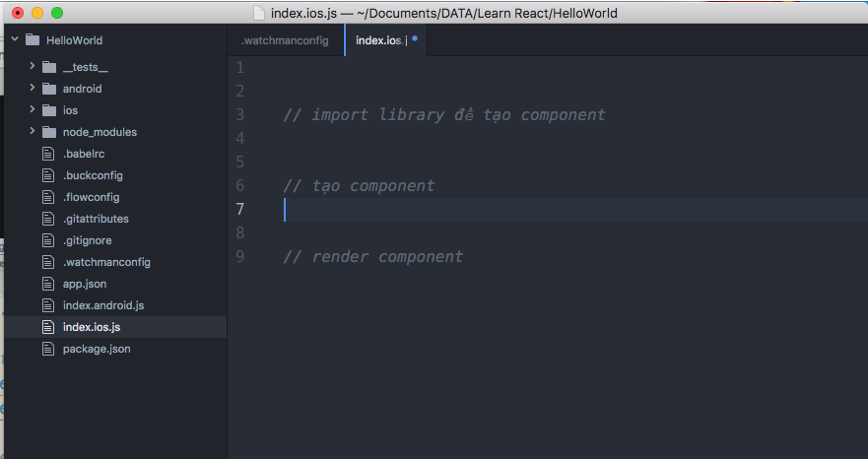Place cursor in "// tạo component" comment line

click(x=359, y=185)
